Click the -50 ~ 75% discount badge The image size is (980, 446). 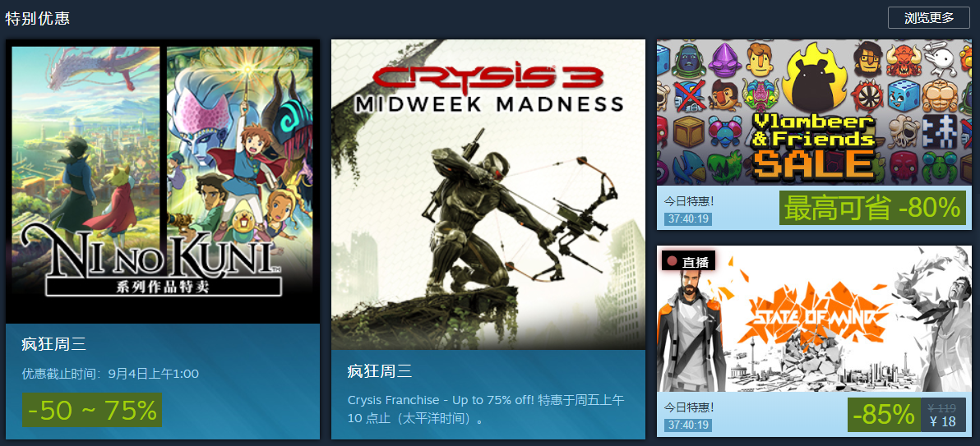[92, 410]
